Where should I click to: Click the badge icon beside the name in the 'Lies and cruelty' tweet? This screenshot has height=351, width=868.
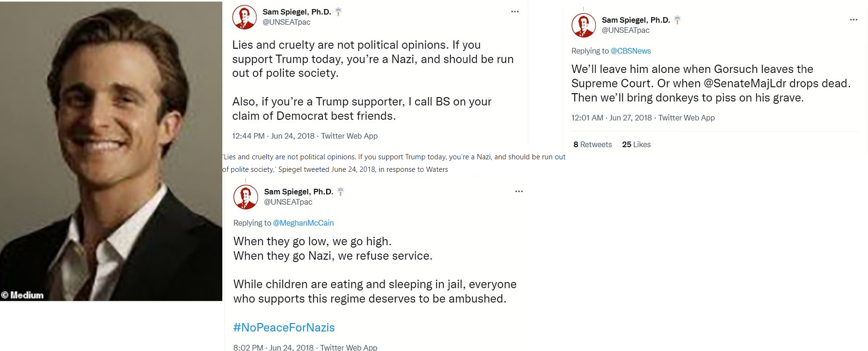(338, 12)
